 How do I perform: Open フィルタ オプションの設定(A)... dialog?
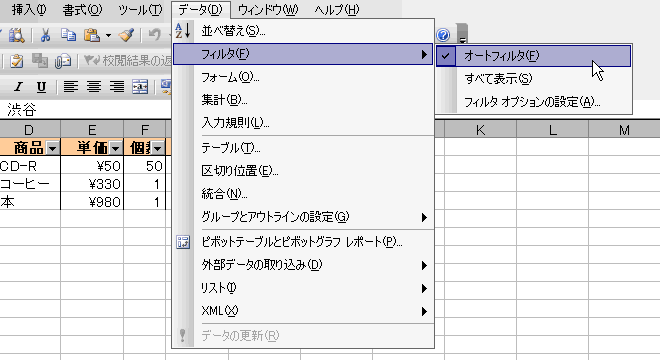[x=534, y=102]
